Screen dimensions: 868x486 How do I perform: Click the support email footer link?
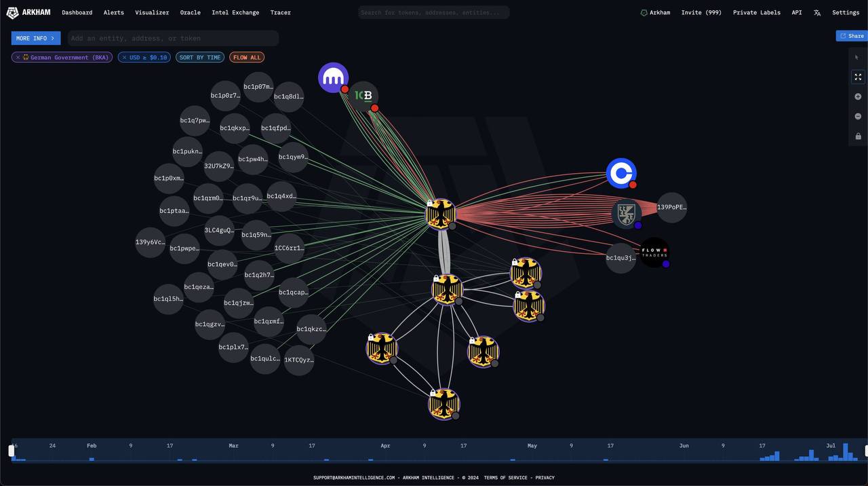tap(354, 478)
